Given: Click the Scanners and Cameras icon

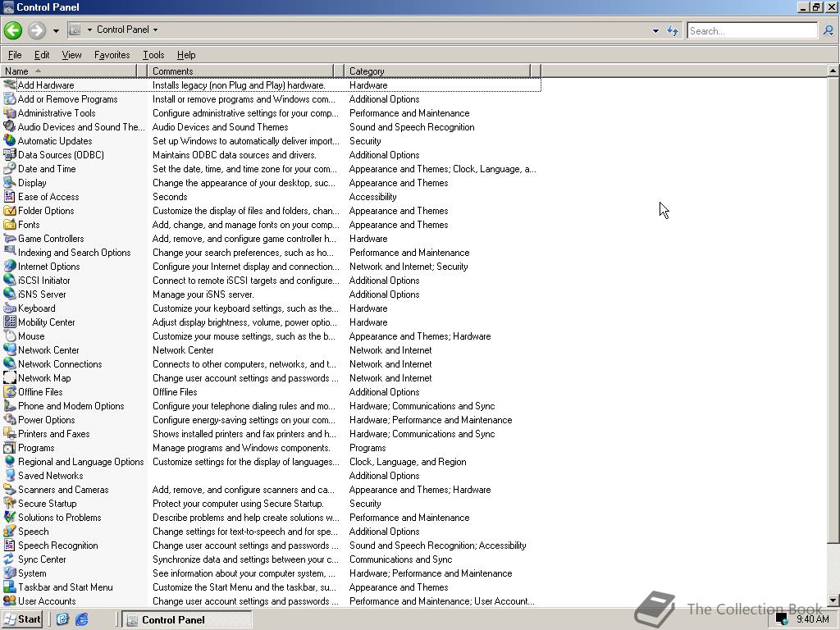Looking at the screenshot, I should (10, 489).
